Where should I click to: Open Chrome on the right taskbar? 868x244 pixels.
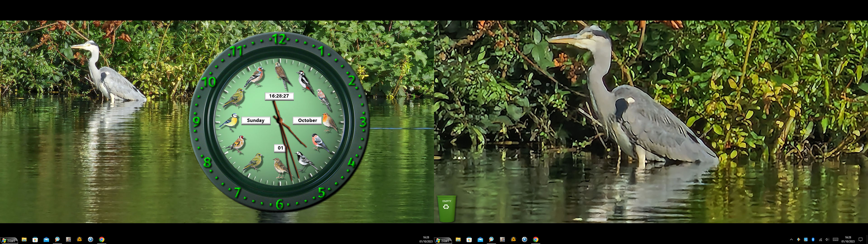535,240
